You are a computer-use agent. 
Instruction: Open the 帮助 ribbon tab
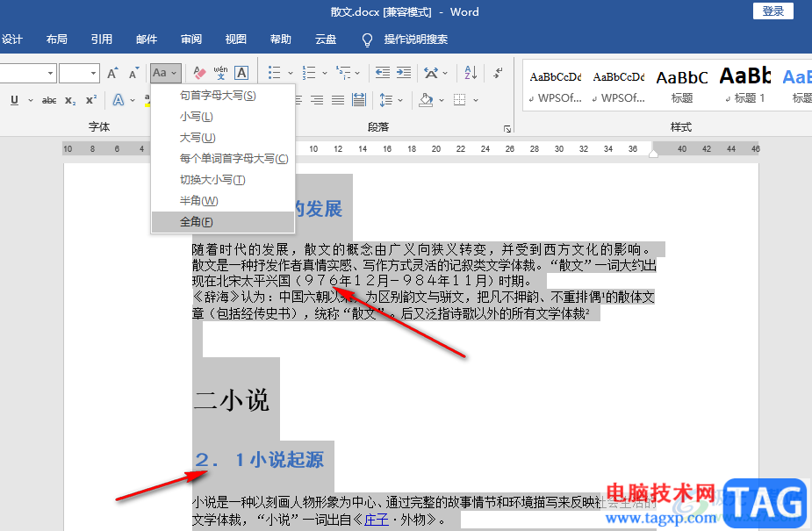point(281,39)
